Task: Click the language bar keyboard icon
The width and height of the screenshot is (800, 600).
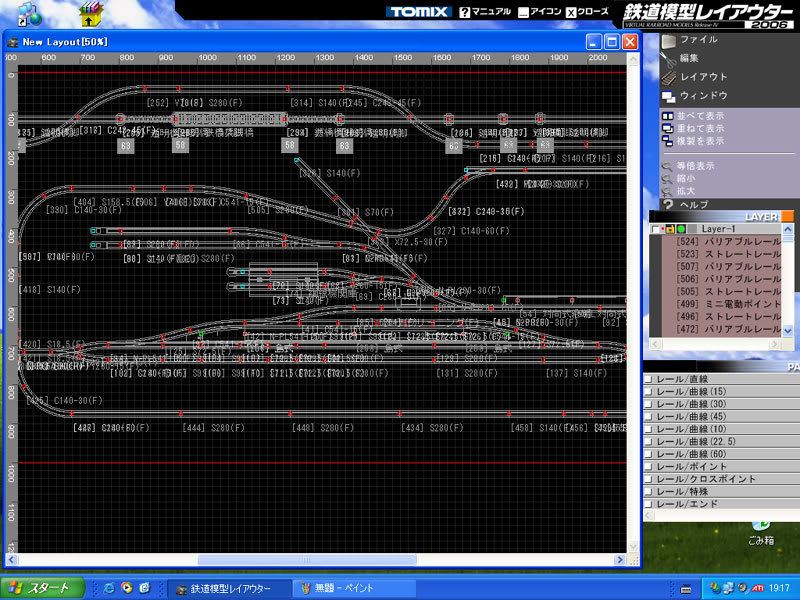Action: point(686,589)
